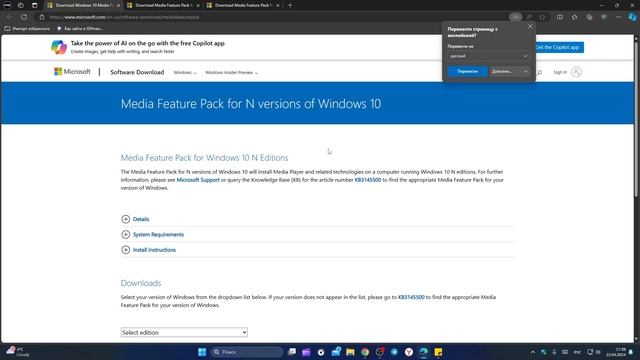Click Microsoft Edge icon in taskbar
Image resolution: width=640 pixels, height=360 pixels.
[x=424, y=352]
